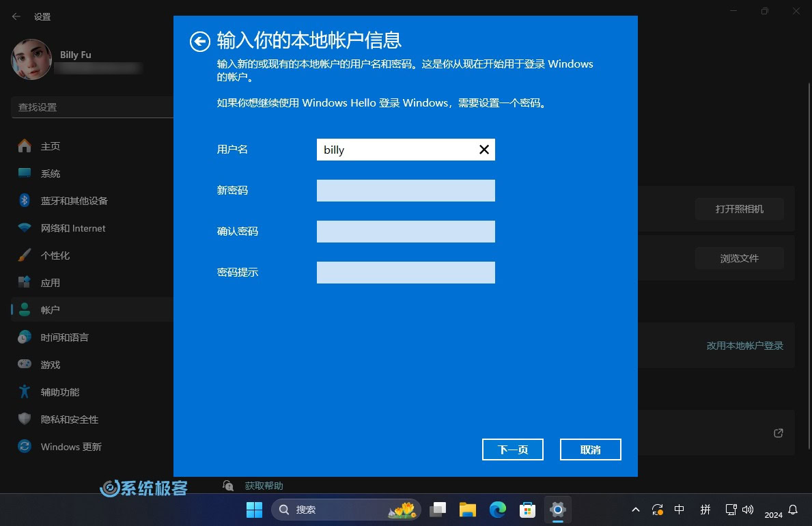Open 蓝牙和其他设备 settings
This screenshot has height=526, width=812.
tap(73, 200)
